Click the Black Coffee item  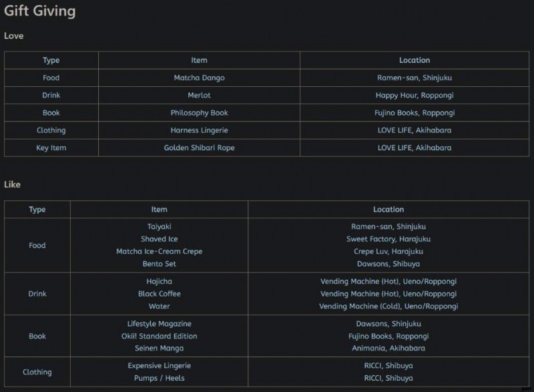pos(159,294)
